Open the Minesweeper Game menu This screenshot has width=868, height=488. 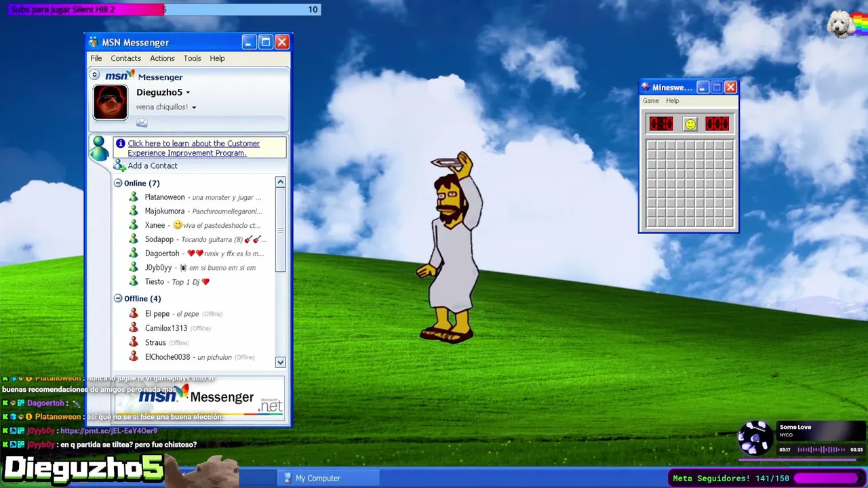click(651, 100)
